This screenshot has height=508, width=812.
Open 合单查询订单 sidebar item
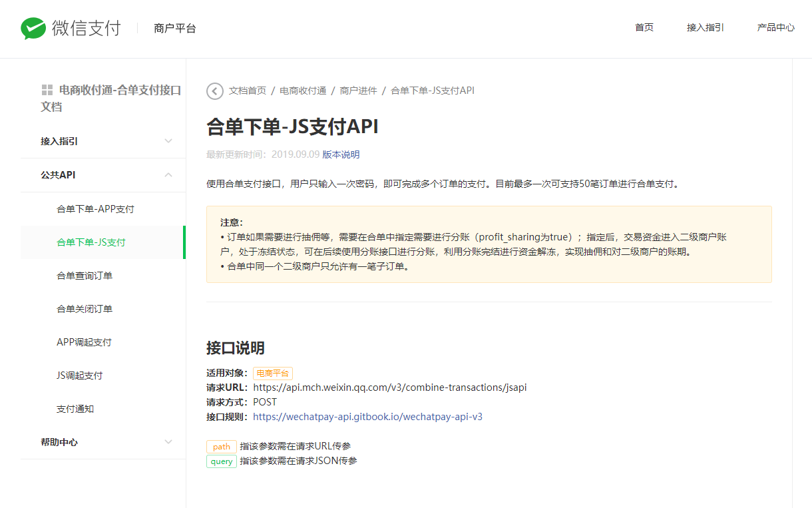[x=85, y=276]
